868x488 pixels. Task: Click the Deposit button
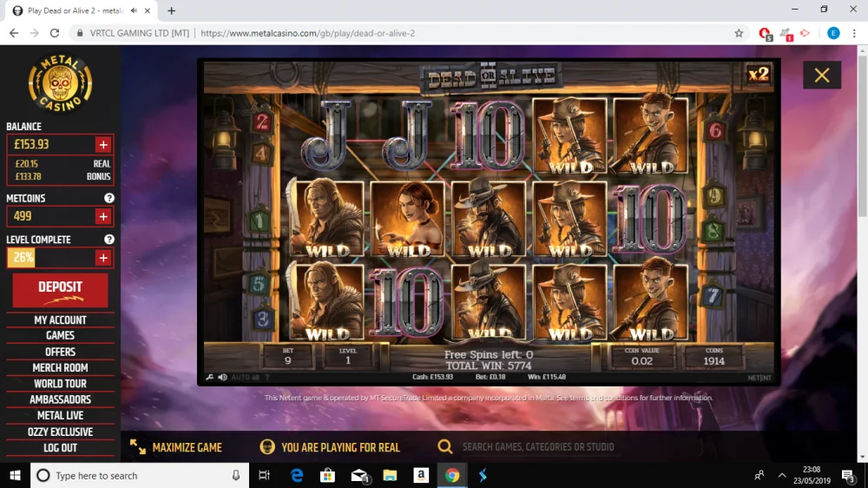[61, 290]
